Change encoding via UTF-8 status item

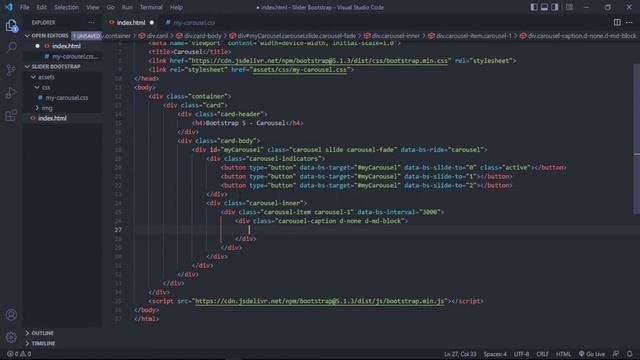coord(521,354)
